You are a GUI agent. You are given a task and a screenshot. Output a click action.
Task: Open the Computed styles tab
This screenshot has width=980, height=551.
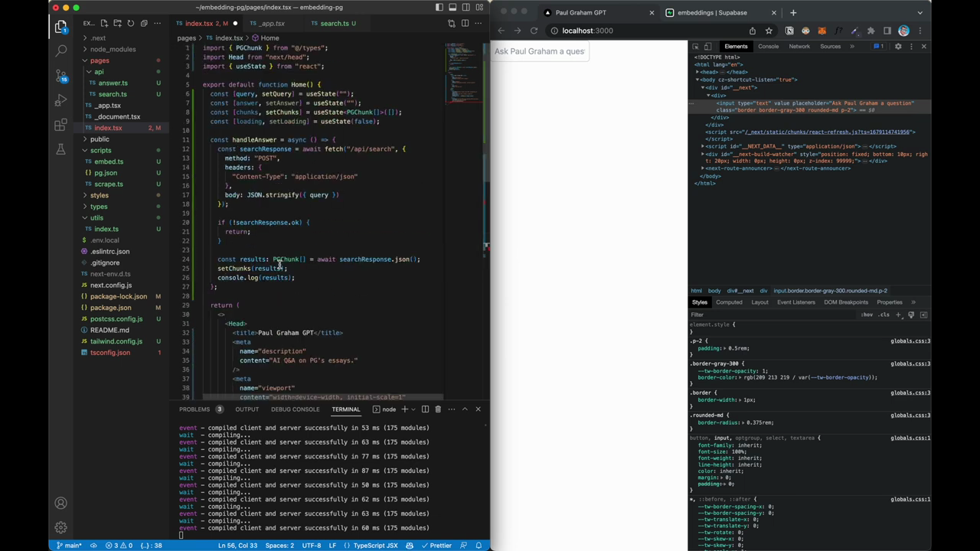pos(729,302)
